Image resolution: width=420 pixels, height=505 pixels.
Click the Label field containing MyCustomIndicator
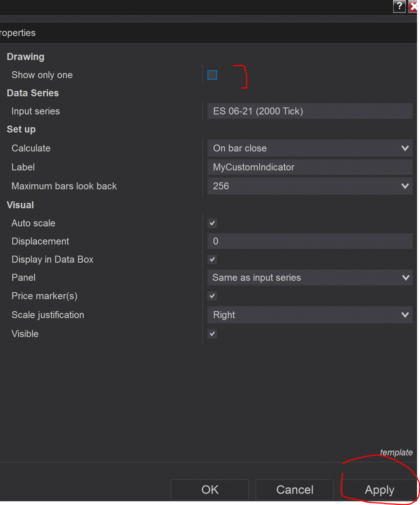310,167
